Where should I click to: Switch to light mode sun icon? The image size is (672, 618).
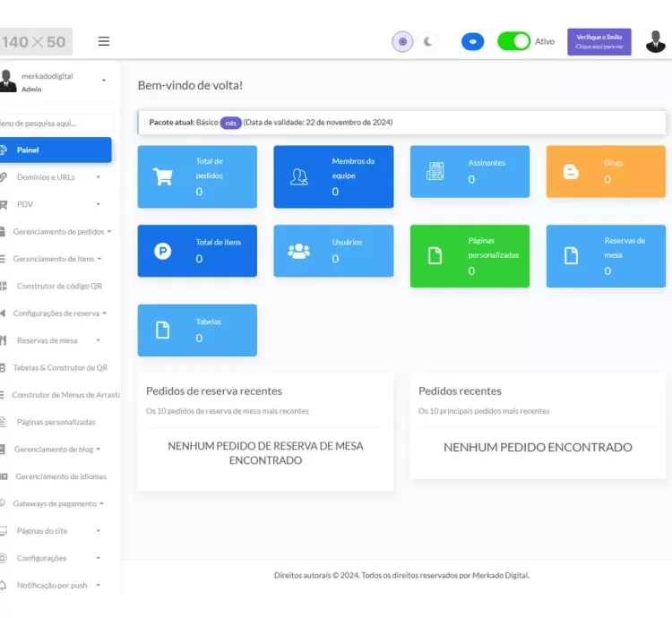pos(403,41)
